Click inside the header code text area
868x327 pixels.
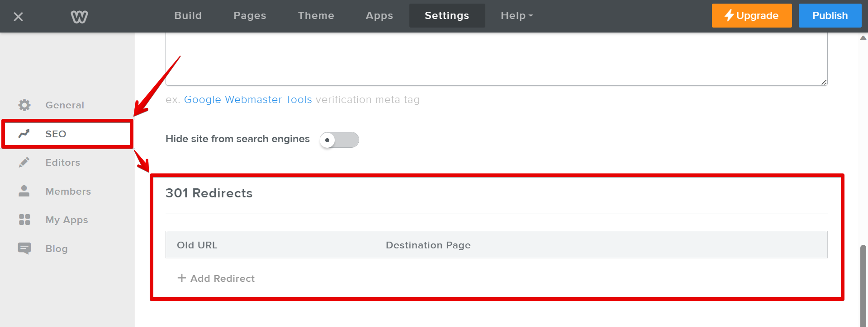click(x=496, y=59)
